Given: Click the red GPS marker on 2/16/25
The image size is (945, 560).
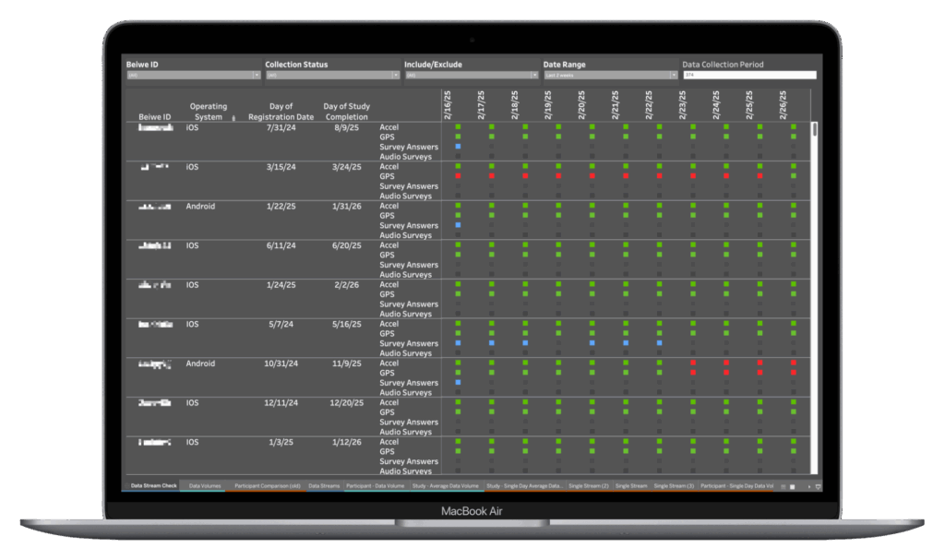Looking at the screenshot, I should (x=458, y=176).
